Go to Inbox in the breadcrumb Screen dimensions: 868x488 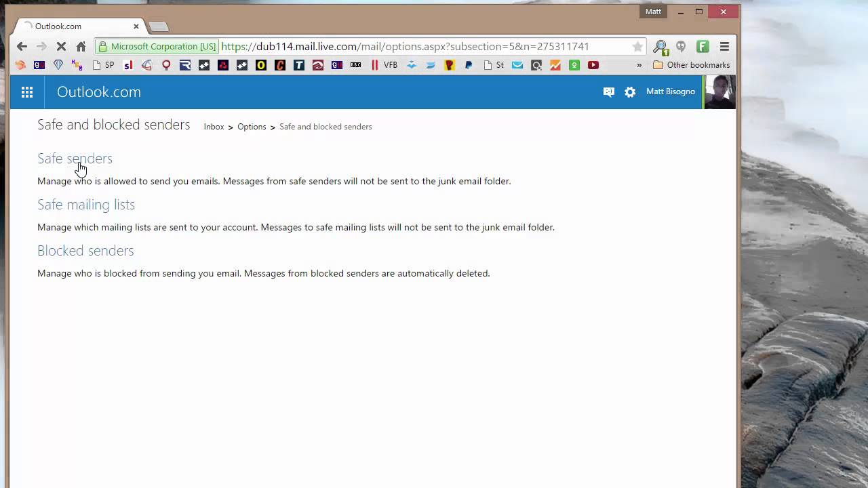pyautogui.click(x=214, y=127)
